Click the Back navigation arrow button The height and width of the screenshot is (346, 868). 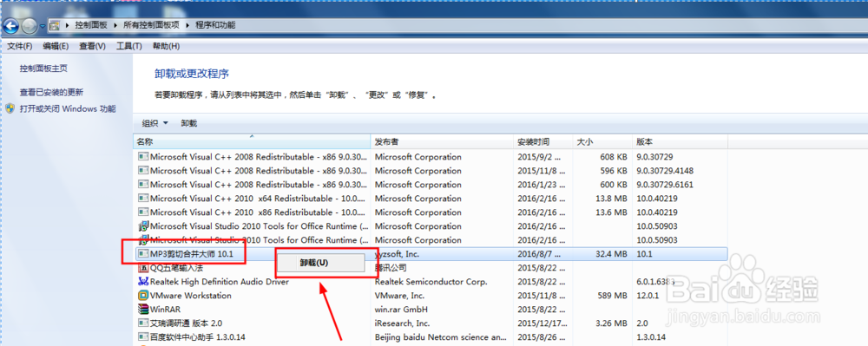click(x=11, y=25)
